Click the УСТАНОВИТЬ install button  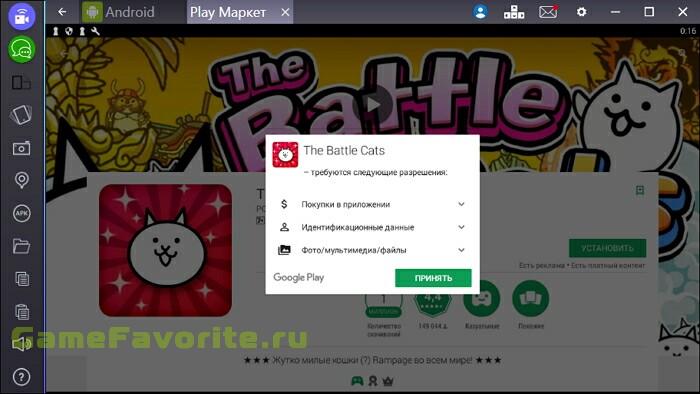pos(607,248)
